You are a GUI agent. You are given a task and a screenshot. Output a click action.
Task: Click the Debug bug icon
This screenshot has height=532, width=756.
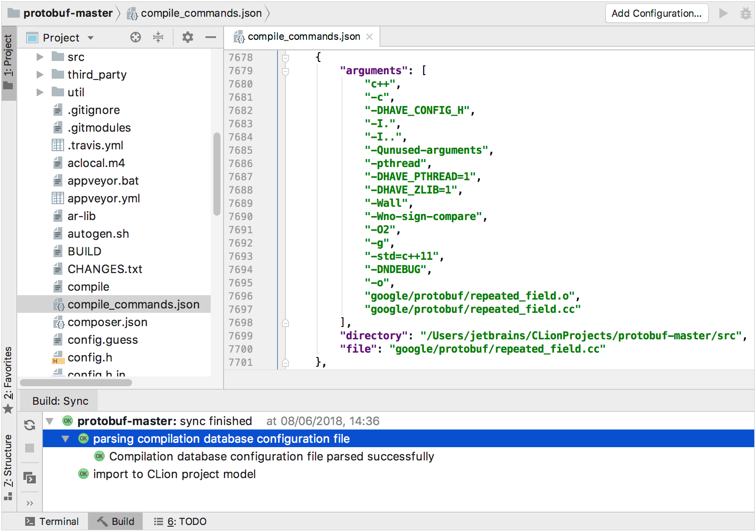[x=746, y=13]
